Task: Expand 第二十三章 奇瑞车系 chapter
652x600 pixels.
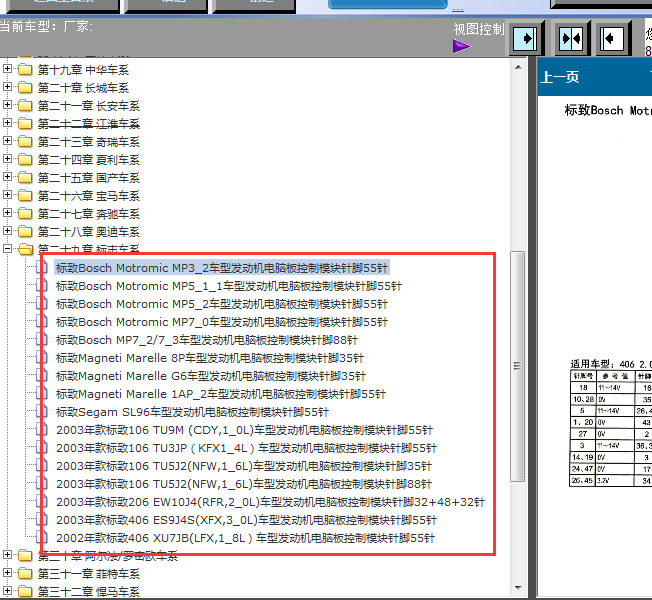Action: click(7, 141)
